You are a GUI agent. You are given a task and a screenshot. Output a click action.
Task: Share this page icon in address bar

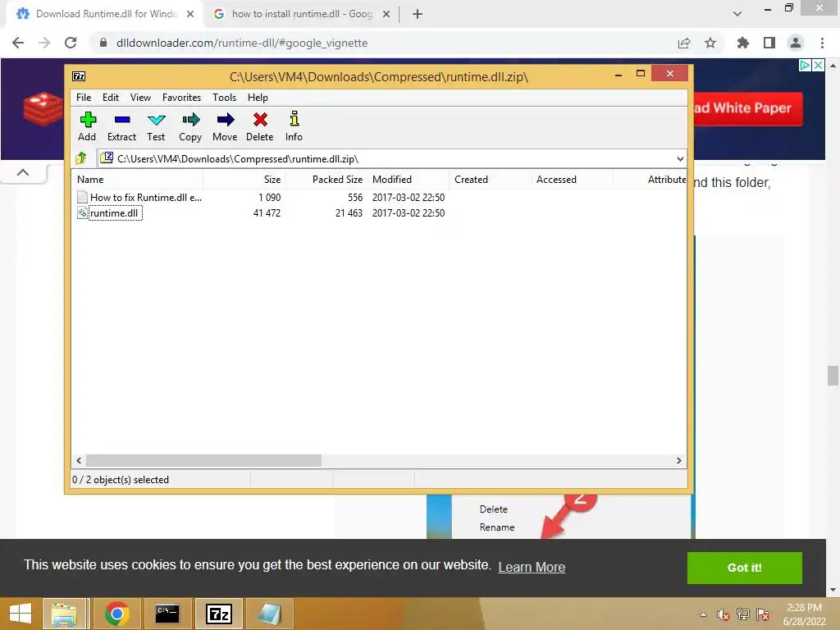(x=684, y=43)
